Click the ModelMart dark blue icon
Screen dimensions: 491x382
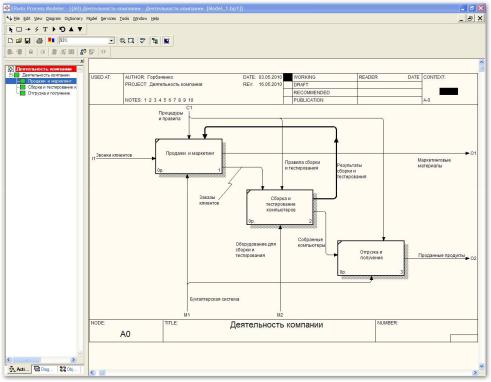pos(166,41)
